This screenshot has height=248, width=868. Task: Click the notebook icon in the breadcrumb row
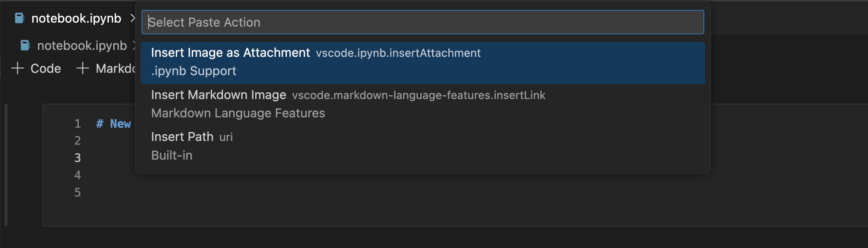click(x=25, y=45)
